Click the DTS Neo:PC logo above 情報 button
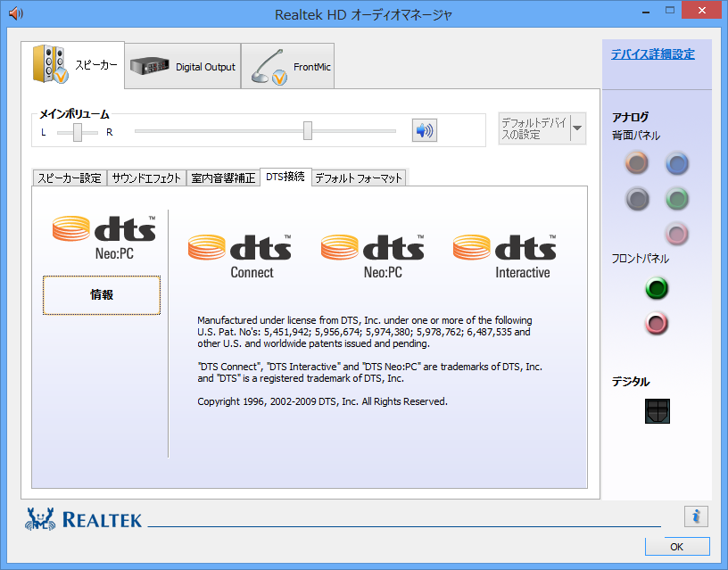The image size is (728, 570). pyautogui.click(x=104, y=237)
